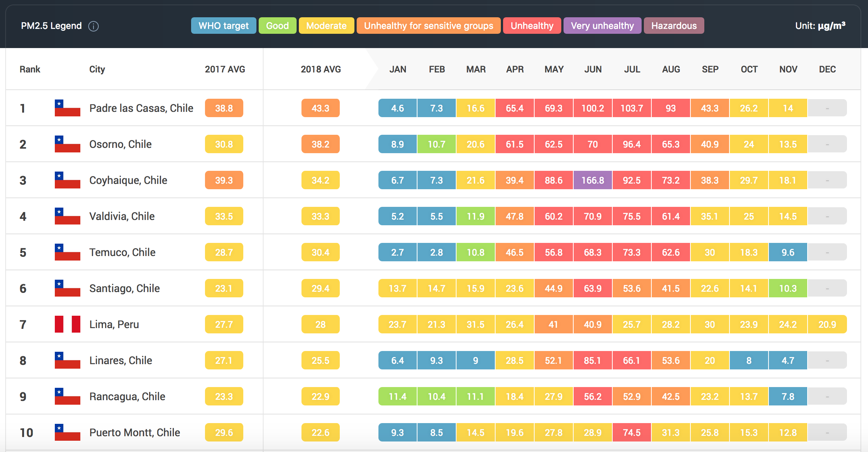868x452 pixels.
Task: Select the WHO target legend swatch
Action: tap(224, 26)
